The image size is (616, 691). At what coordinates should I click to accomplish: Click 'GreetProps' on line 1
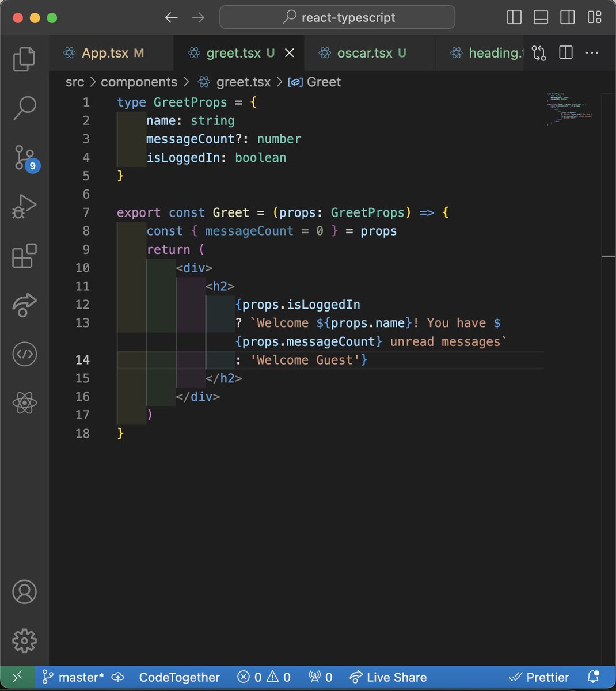(x=191, y=102)
